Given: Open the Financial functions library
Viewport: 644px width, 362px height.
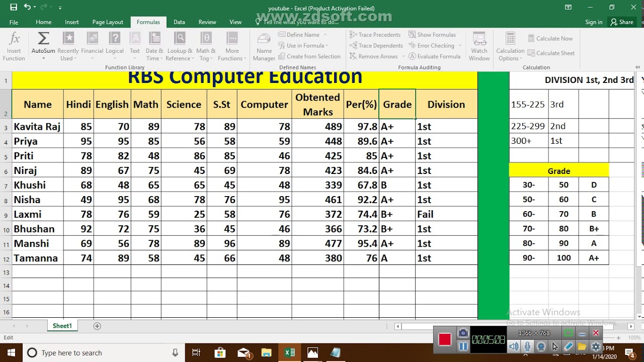Looking at the screenshot, I should coord(92,47).
